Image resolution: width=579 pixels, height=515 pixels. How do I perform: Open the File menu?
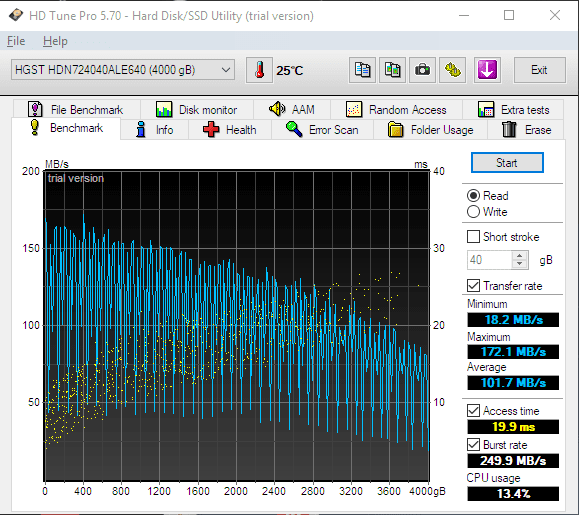[16, 41]
